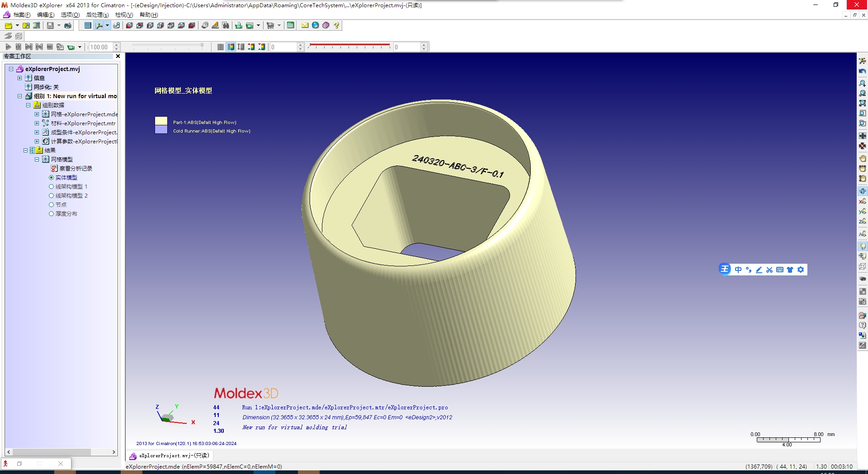
Task: Expand the 网格-eXplorerProject.mde node
Action: (x=37, y=114)
